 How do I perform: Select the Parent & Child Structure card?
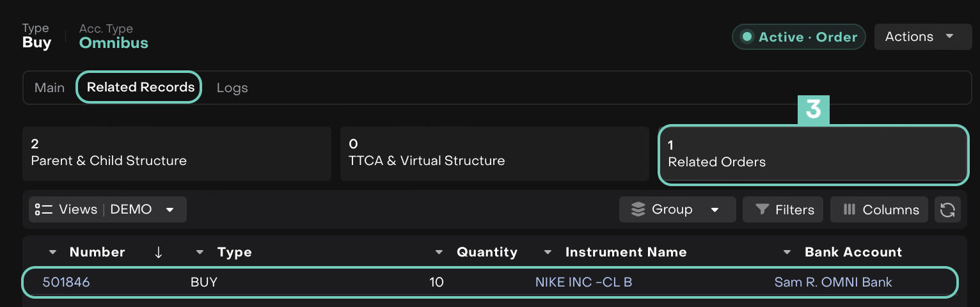pyautogui.click(x=177, y=153)
